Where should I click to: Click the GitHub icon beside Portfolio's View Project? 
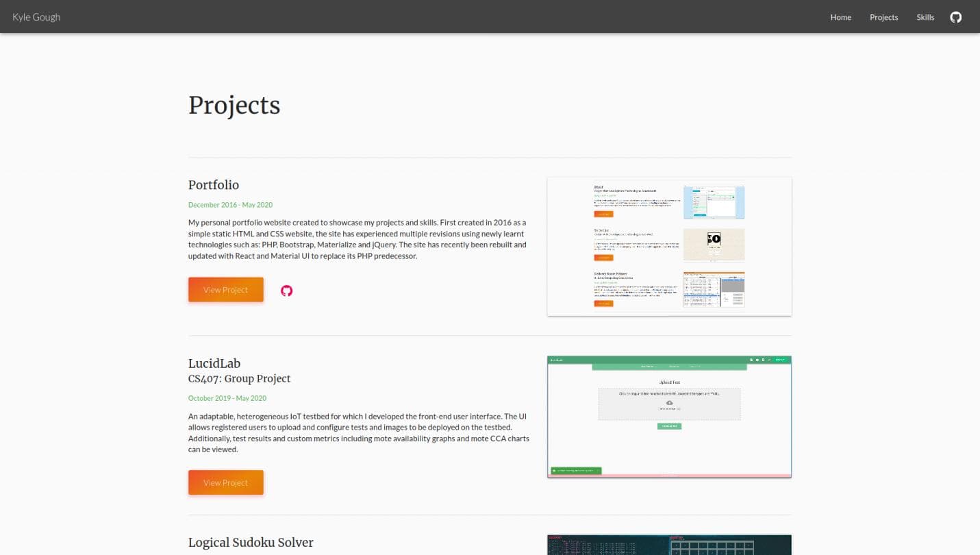[286, 291]
